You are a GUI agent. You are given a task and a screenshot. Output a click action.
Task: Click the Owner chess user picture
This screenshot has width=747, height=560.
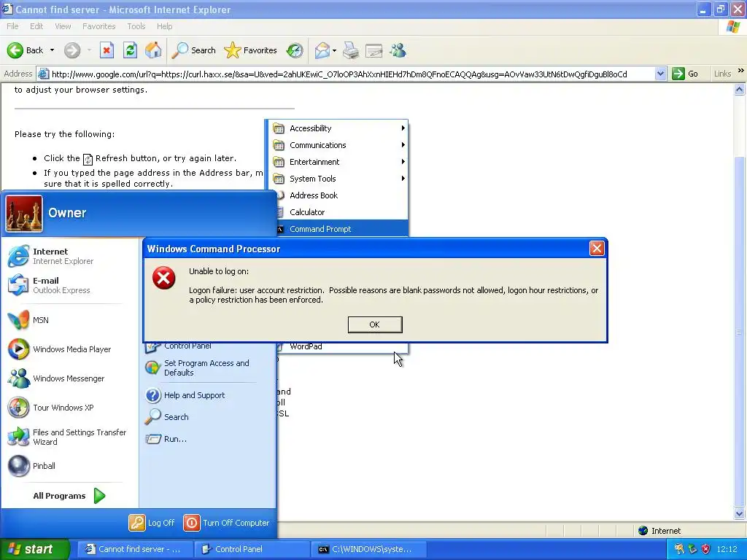[x=24, y=214]
